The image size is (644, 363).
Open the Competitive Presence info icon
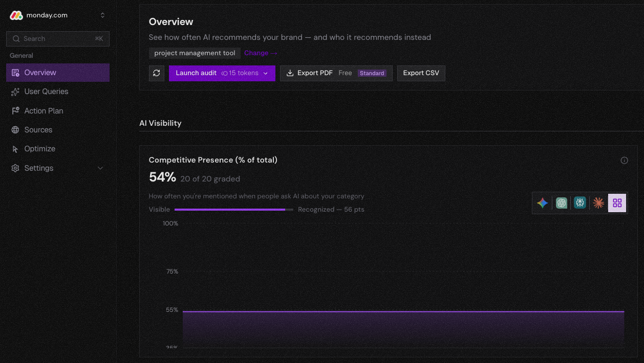(x=624, y=161)
